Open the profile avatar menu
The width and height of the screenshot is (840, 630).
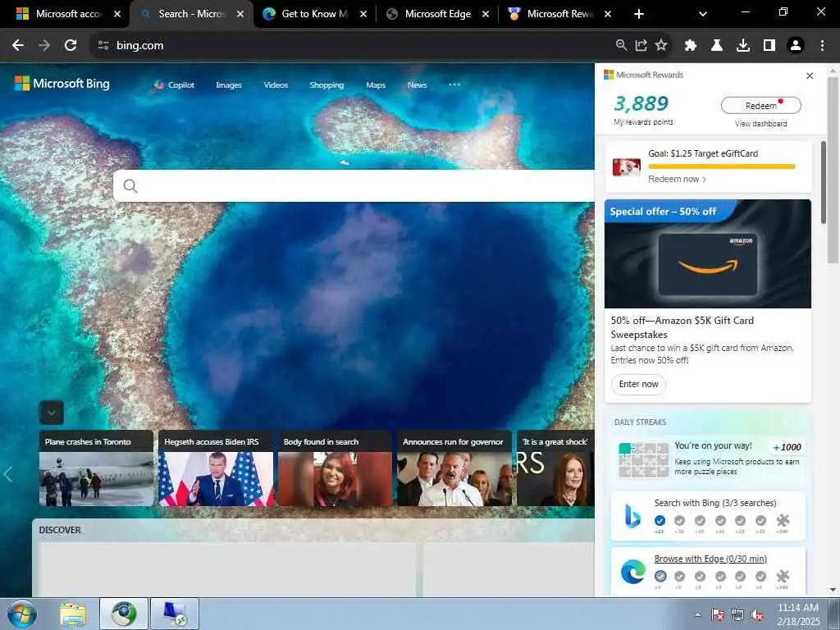[796, 46]
